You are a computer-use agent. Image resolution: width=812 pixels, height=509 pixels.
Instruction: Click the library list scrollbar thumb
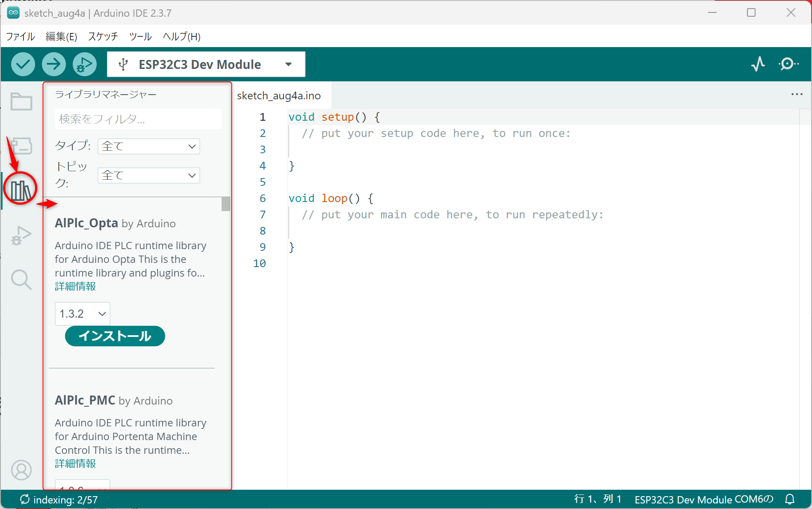click(x=226, y=204)
